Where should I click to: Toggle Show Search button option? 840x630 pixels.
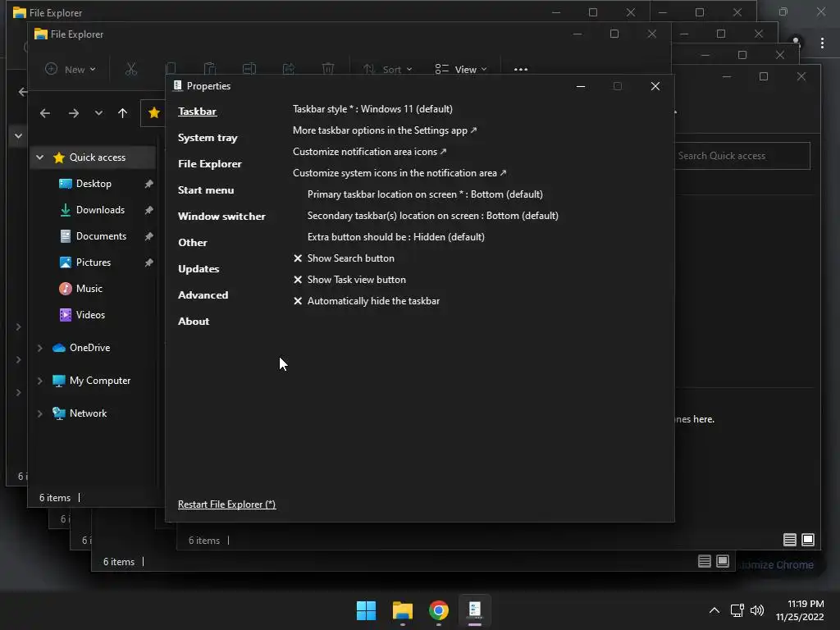(344, 258)
